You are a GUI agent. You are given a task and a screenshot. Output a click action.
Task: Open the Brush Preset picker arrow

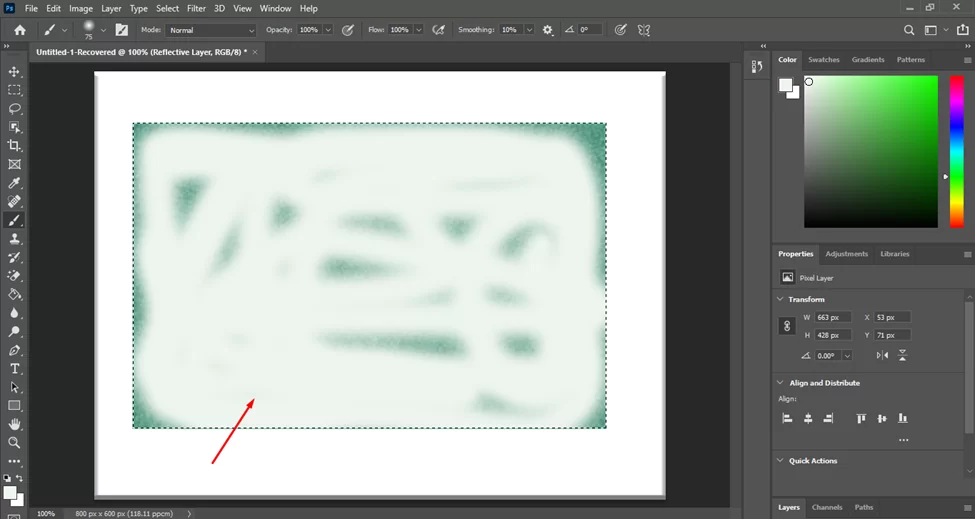click(103, 30)
